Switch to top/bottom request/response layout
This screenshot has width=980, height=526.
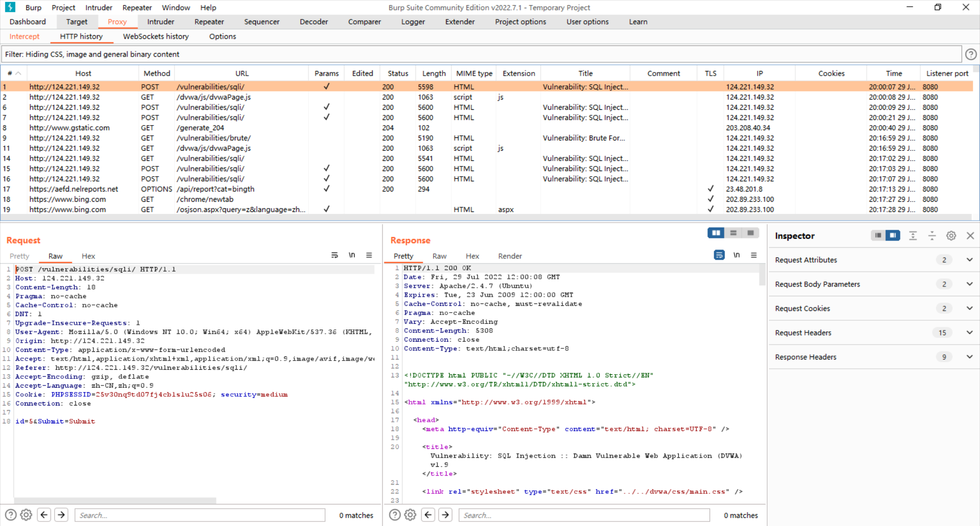click(x=733, y=233)
